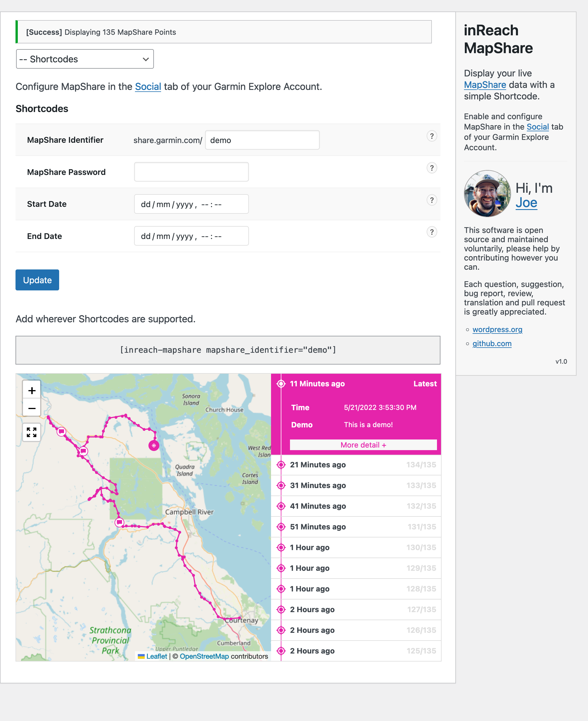The image size is (588, 721).
Task: Focus the MapShare Password field
Action: click(x=192, y=172)
